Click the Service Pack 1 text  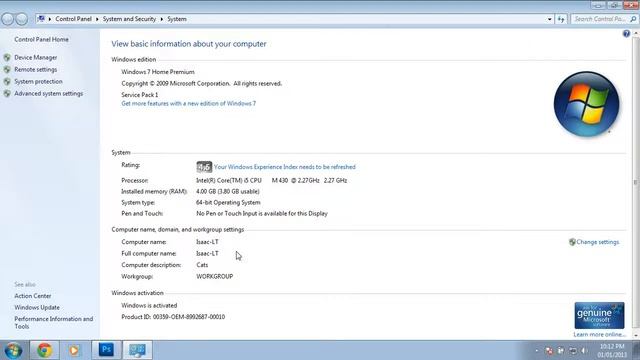(140, 95)
